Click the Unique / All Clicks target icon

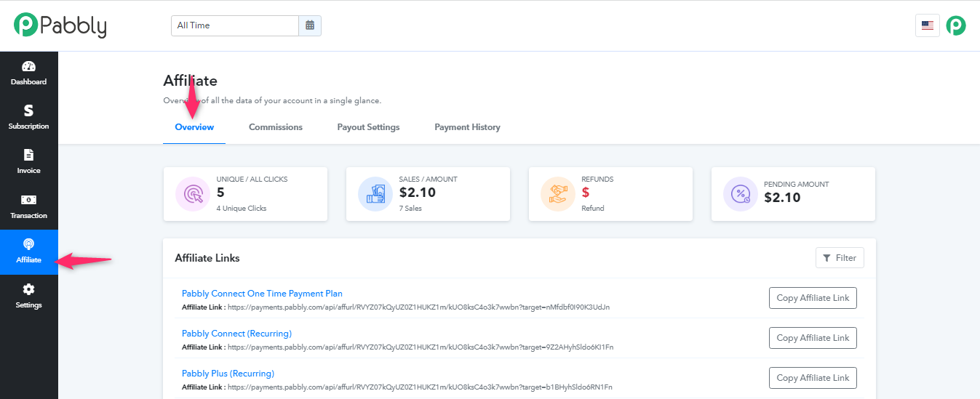193,195
